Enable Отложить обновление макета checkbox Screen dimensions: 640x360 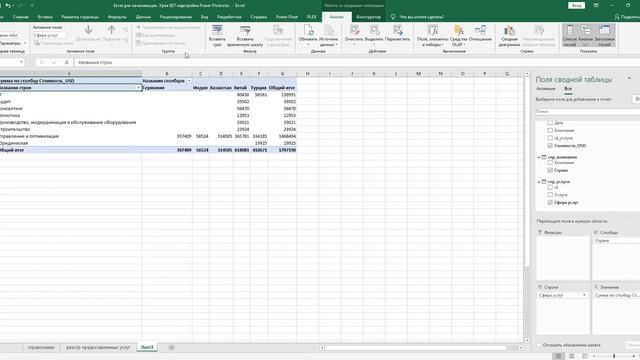coord(539,345)
